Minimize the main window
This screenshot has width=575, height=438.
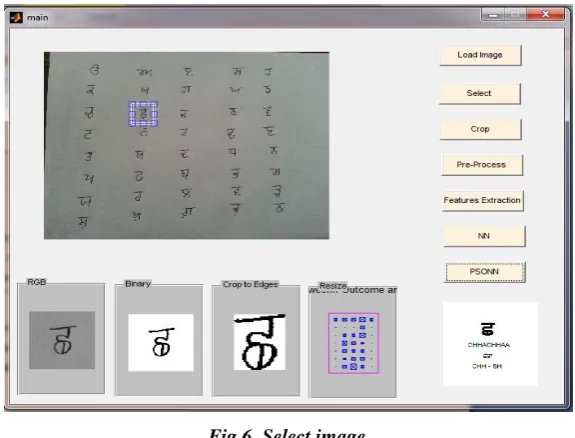point(493,15)
